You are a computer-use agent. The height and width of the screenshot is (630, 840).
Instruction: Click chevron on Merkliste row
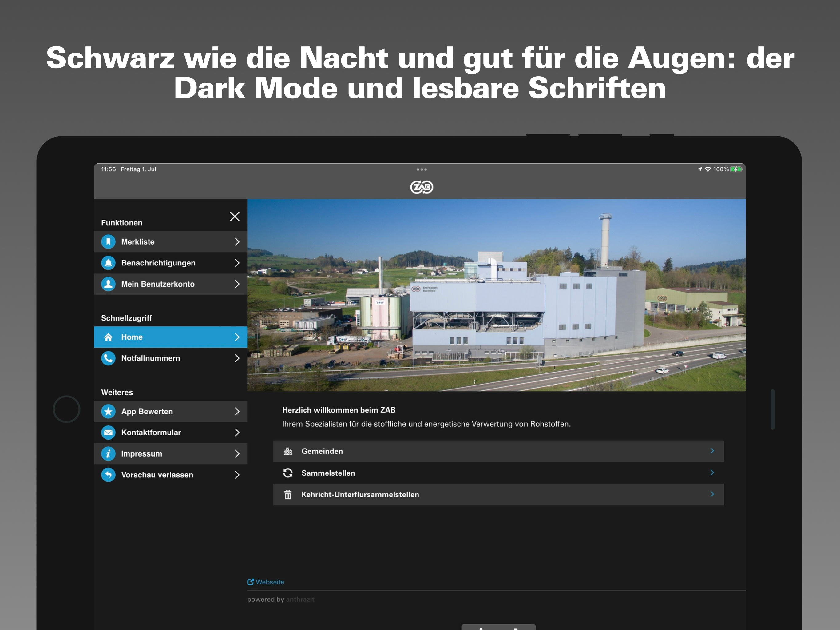[x=237, y=242]
